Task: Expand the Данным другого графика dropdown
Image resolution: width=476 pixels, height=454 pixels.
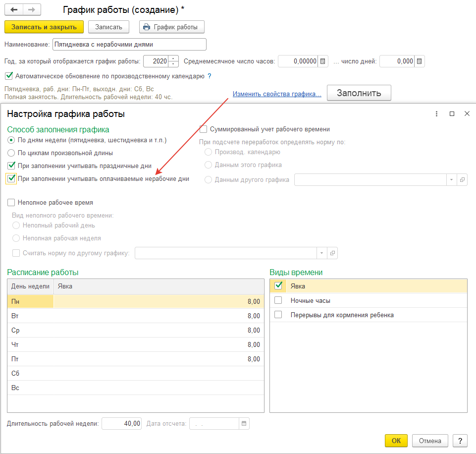Action: pos(451,180)
